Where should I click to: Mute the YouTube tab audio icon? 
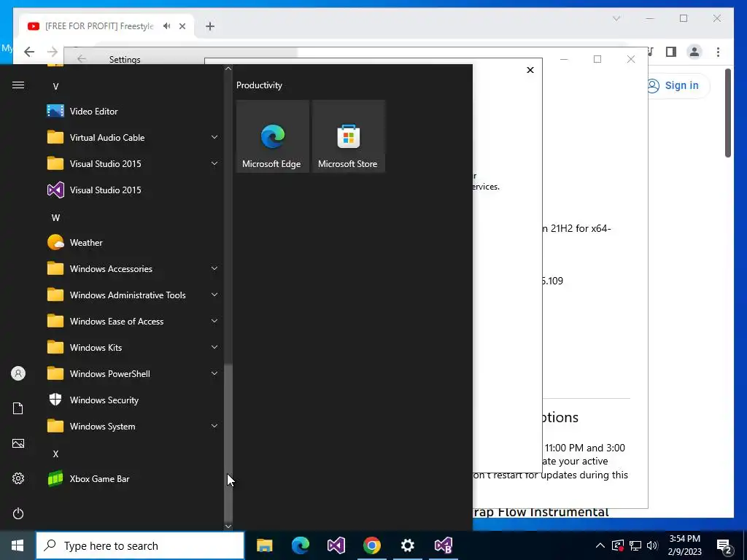[167, 26]
